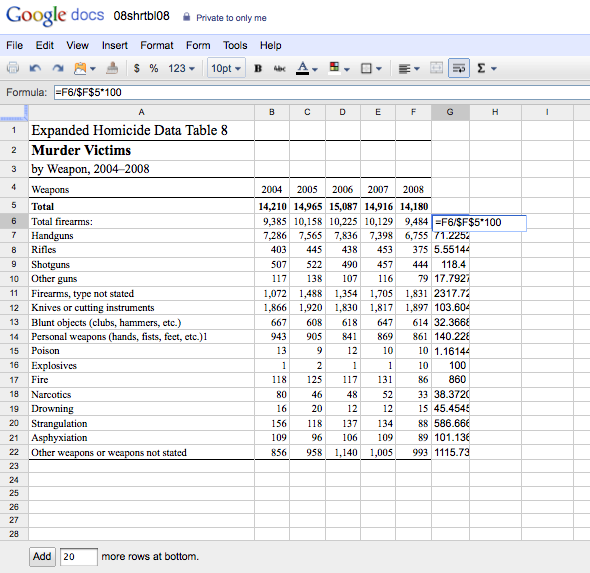Click the select-all corner of grid
Image resolution: width=590 pixels, height=573 pixels.
tap(14, 112)
